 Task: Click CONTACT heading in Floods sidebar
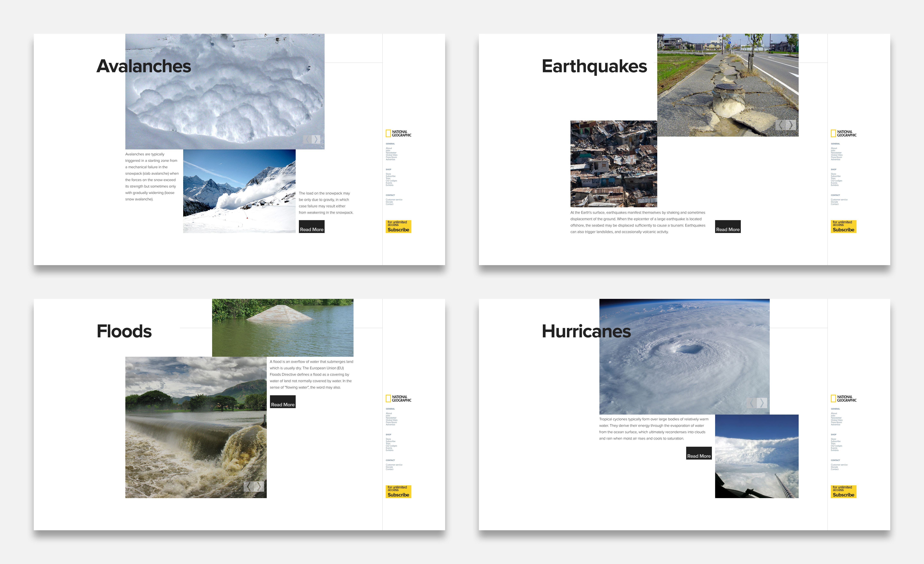pyautogui.click(x=390, y=460)
